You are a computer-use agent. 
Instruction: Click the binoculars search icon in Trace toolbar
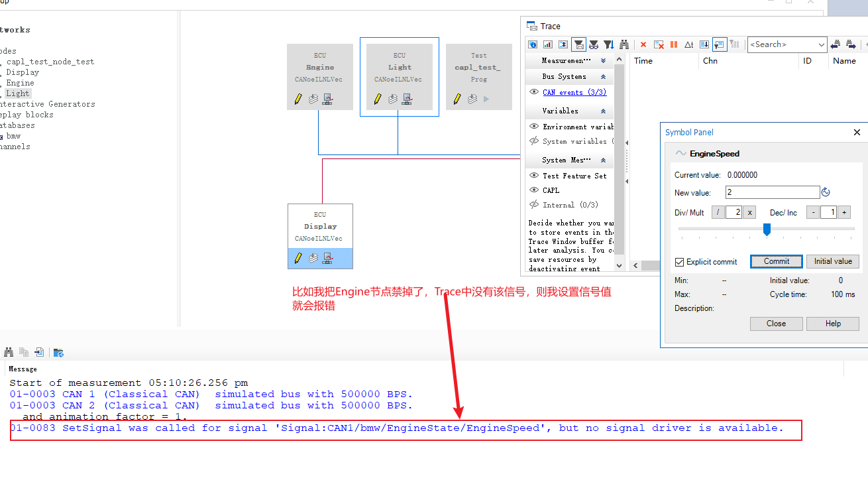[624, 44]
